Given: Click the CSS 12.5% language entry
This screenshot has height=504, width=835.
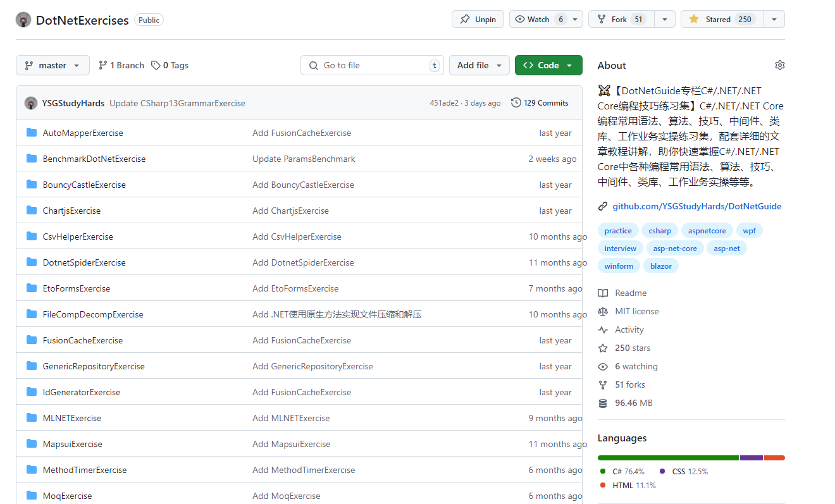Looking at the screenshot, I should (x=684, y=471).
